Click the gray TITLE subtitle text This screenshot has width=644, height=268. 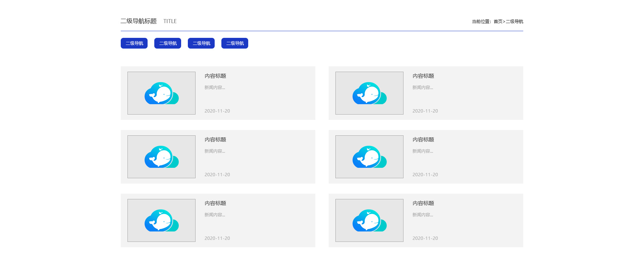[170, 21]
